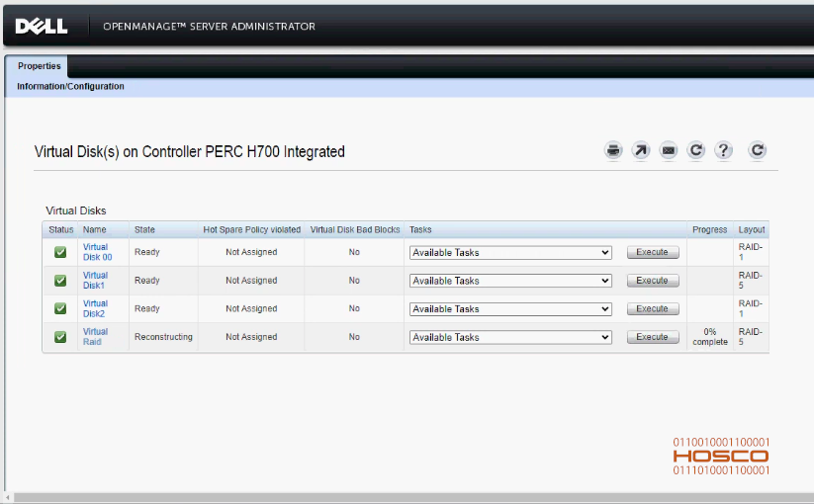Click the Progress column header
Image resolution: width=814 pixels, height=504 pixels.
tap(710, 229)
